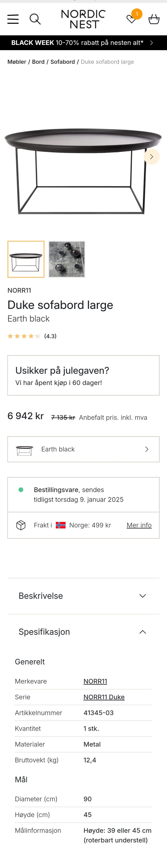
Task: Navigate to Sofabord breadcrumb
Action: [x=62, y=62]
